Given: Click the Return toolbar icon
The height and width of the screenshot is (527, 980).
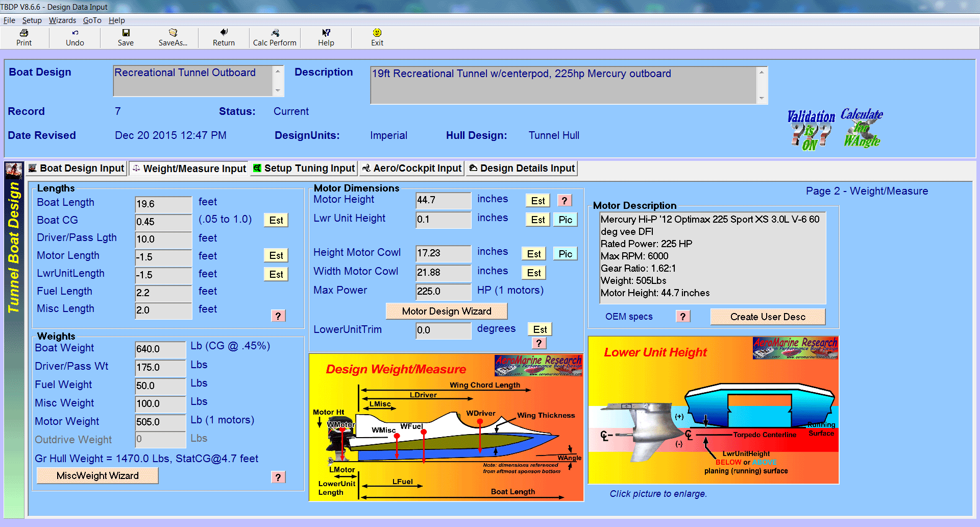Looking at the screenshot, I should 224,38.
